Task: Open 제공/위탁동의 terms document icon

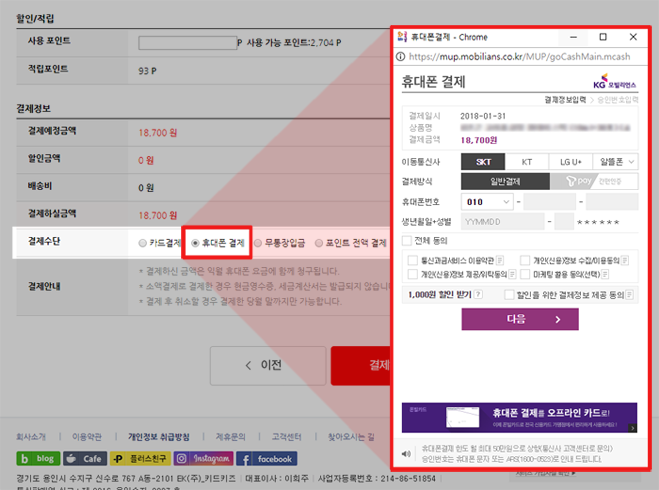Action: pos(512,274)
